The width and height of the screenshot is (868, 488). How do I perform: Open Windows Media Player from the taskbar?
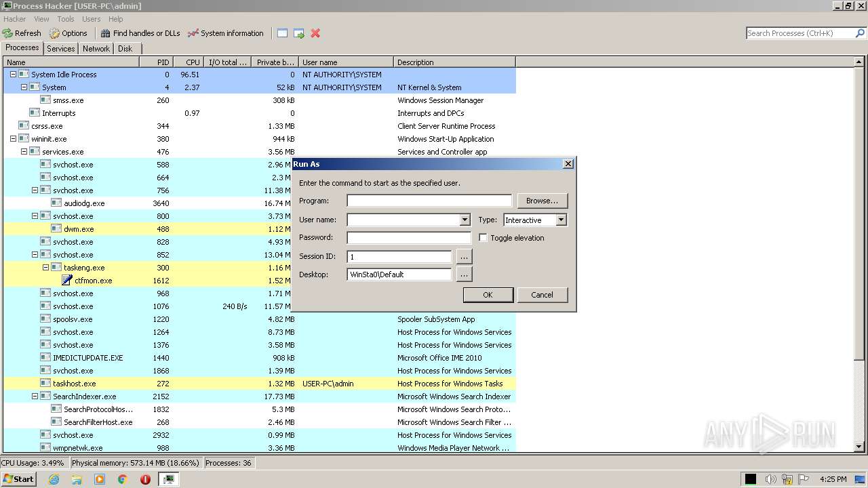click(100, 479)
